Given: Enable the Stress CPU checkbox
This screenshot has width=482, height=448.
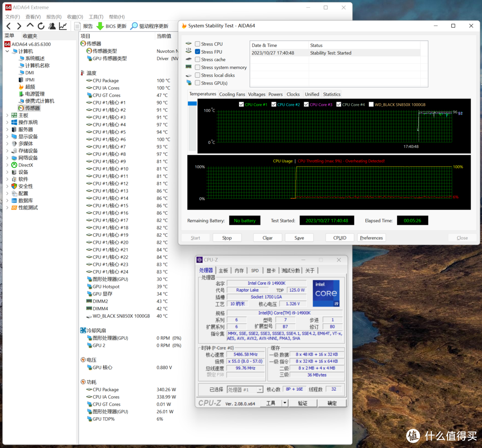Looking at the screenshot, I should click(198, 44).
